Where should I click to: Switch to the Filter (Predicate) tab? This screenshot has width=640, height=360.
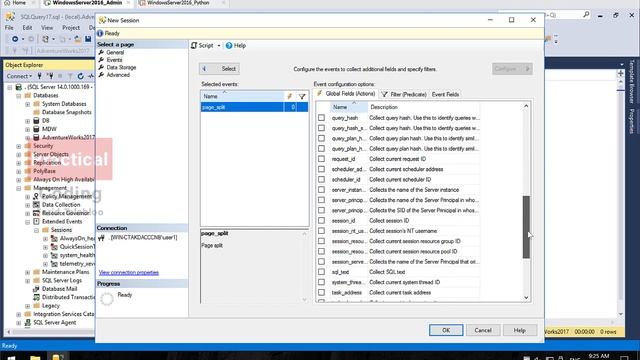pos(404,94)
